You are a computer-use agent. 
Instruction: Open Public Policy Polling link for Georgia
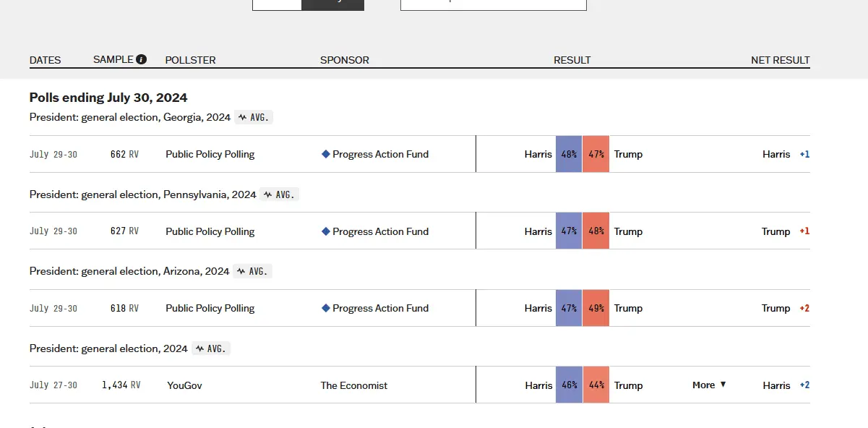pyautogui.click(x=210, y=154)
